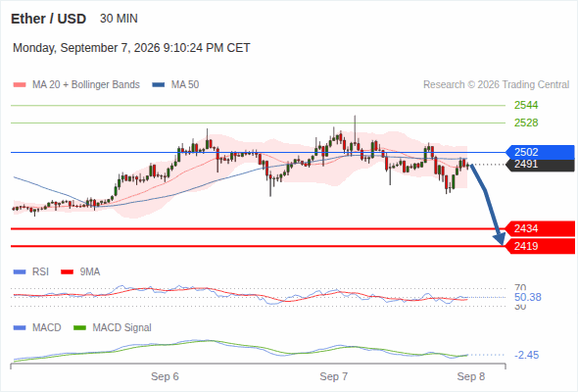Click the MA 50 blue legend swatch
This screenshot has height=392, width=578.
(x=159, y=85)
